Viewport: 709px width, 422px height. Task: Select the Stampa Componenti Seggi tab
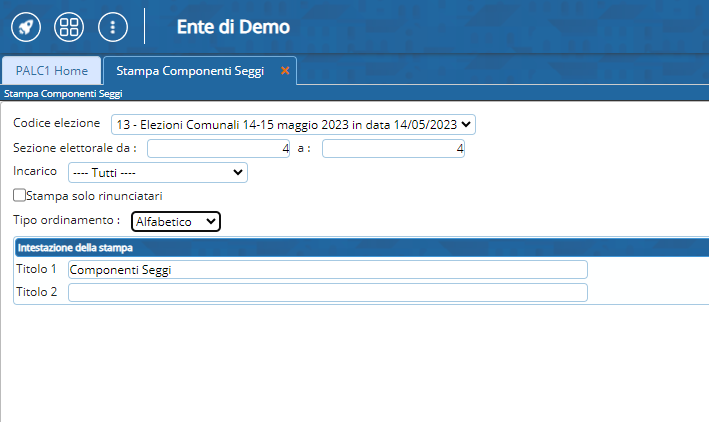coord(190,71)
